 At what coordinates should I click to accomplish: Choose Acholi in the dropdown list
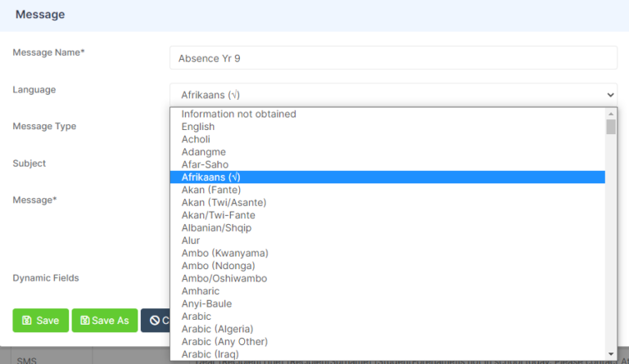point(197,139)
